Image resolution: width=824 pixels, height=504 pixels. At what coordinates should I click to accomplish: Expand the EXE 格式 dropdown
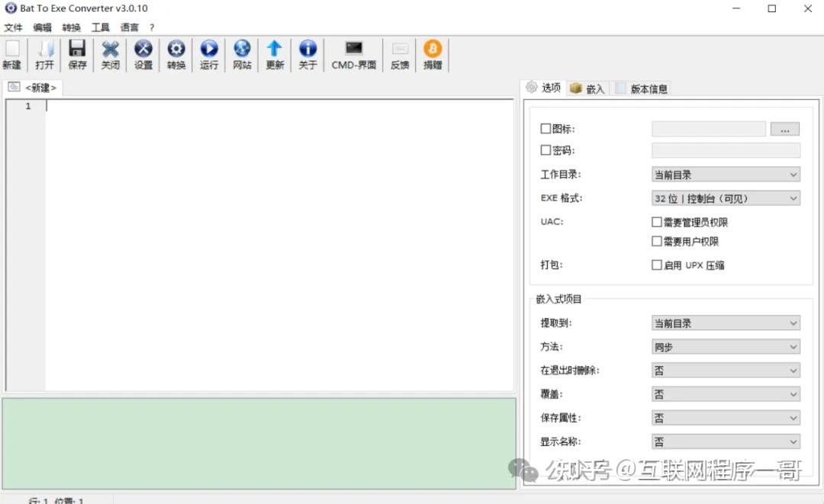(x=726, y=198)
